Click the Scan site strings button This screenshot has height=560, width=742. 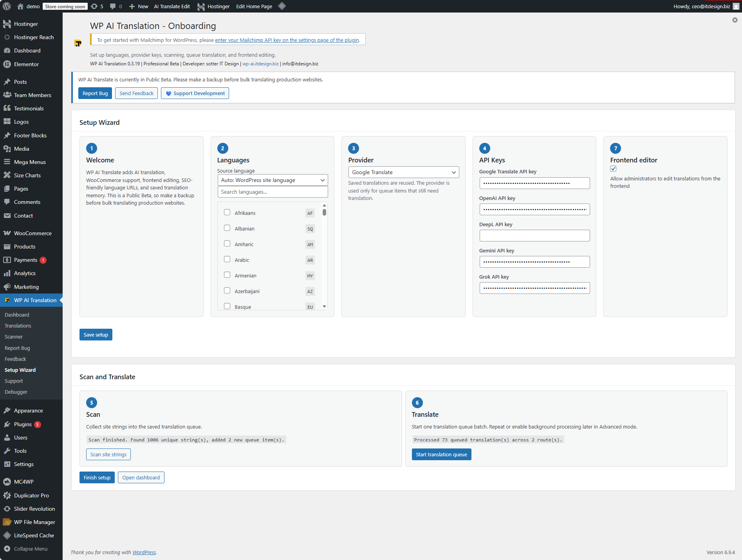coord(108,454)
